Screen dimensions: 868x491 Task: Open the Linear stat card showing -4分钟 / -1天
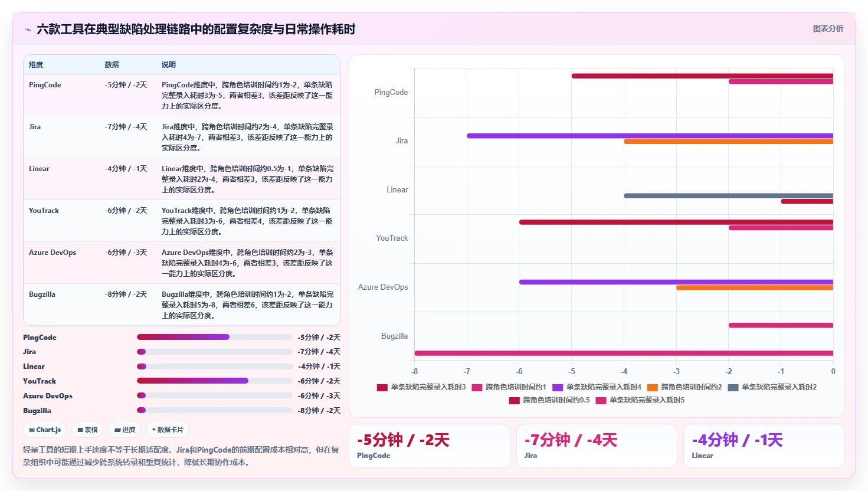click(x=764, y=446)
